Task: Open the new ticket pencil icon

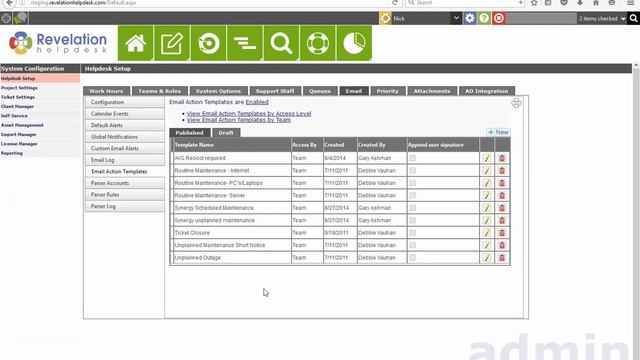Action: pyautogui.click(x=172, y=43)
